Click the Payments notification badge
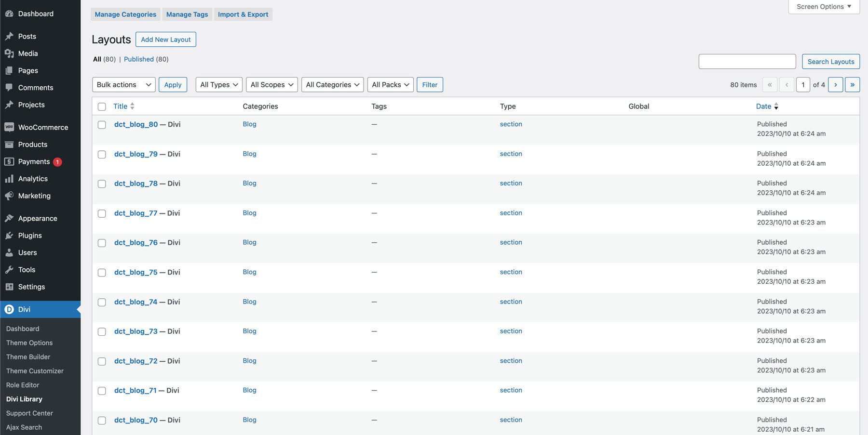This screenshot has width=868, height=435. [57, 162]
